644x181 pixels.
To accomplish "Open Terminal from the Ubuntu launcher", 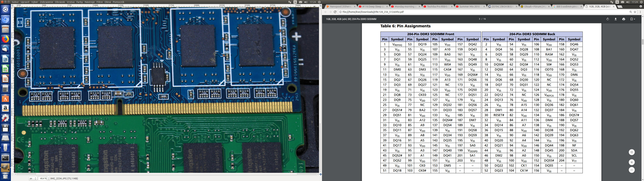I will (5, 158).
